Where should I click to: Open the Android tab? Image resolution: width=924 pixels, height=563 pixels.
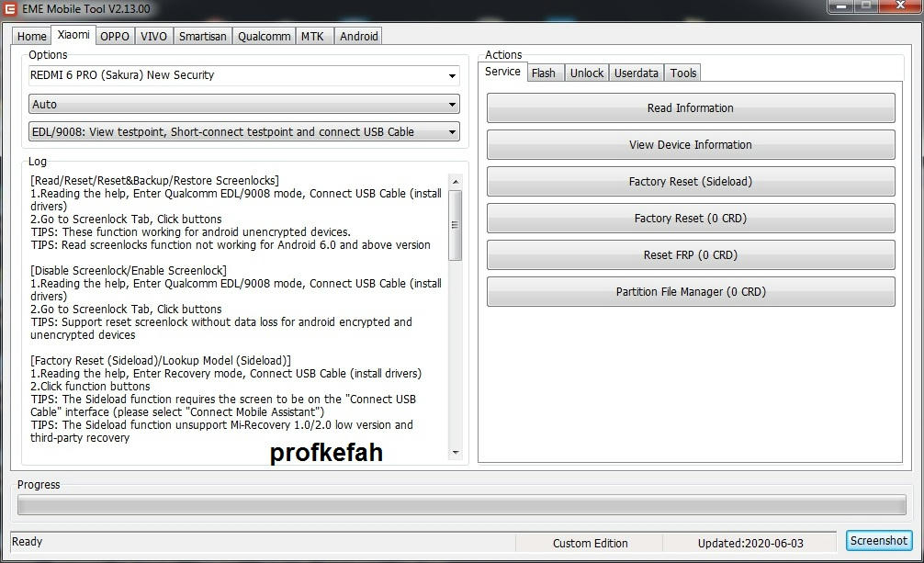(358, 36)
